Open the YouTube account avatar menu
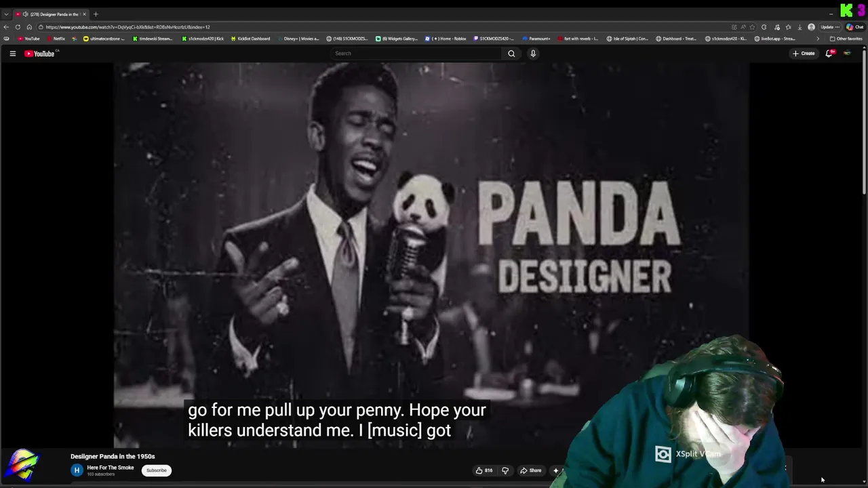Viewport: 868px width, 488px height. tap(847, 54)
